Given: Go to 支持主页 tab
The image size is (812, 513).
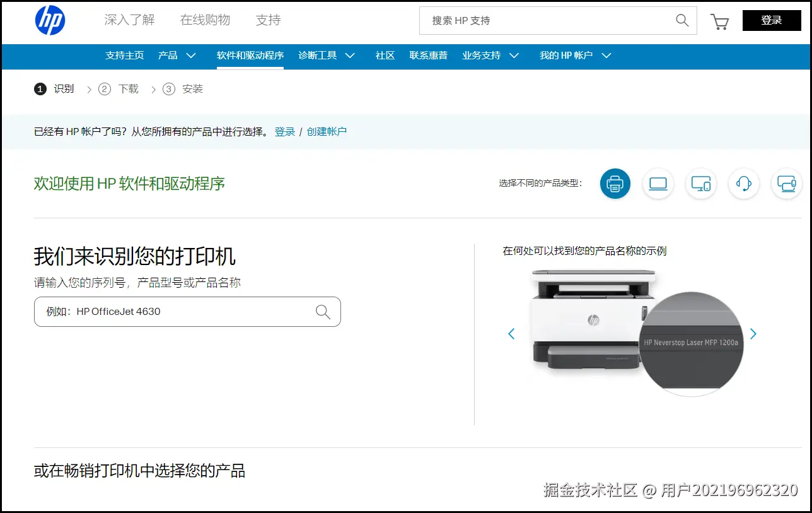Looking at the screenshot, I should tap(125, 56).
